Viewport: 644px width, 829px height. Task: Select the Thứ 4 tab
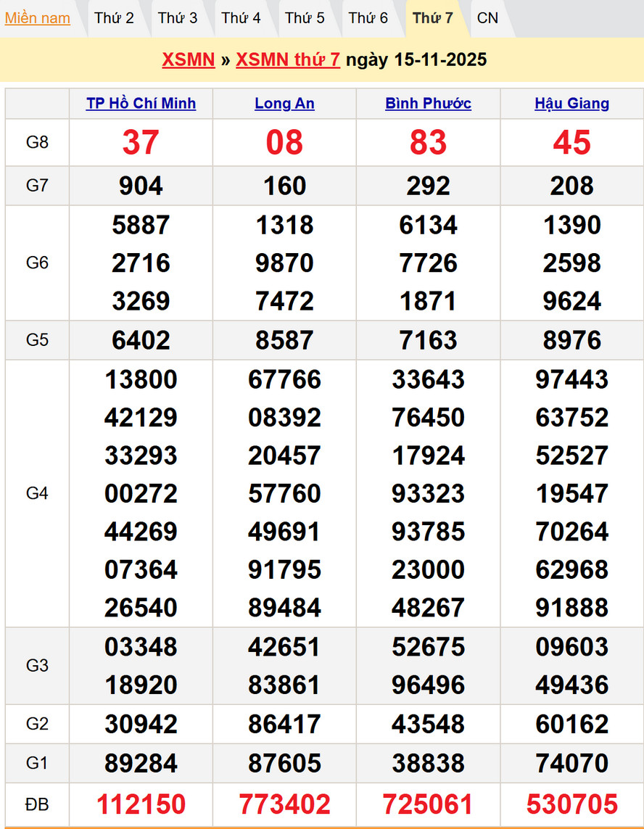tap(241, 18)
